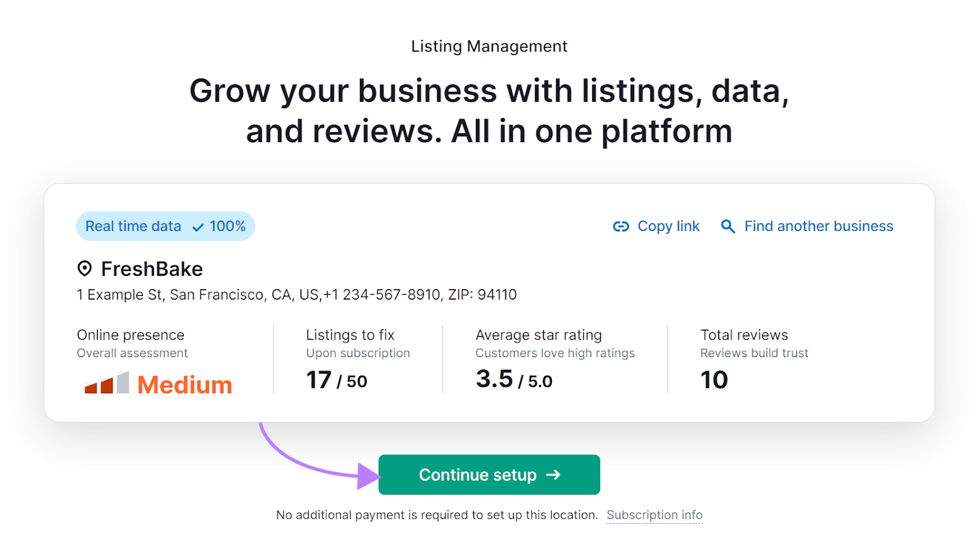This screenshot has width=980, height=560.
Task: Click the Listings to fix heading
Action: pos(350,335)
